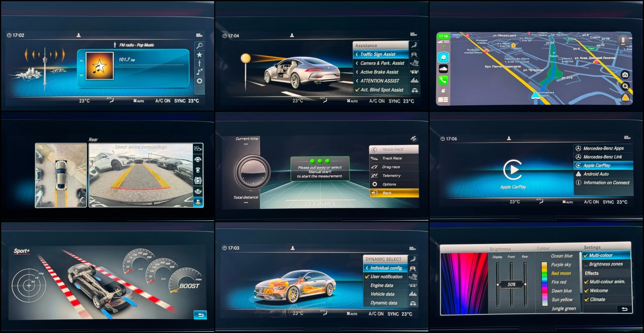Uncheck User notification in Dynamic Select
The height and width of the screenshot is (333, 644).
point(367,277)
